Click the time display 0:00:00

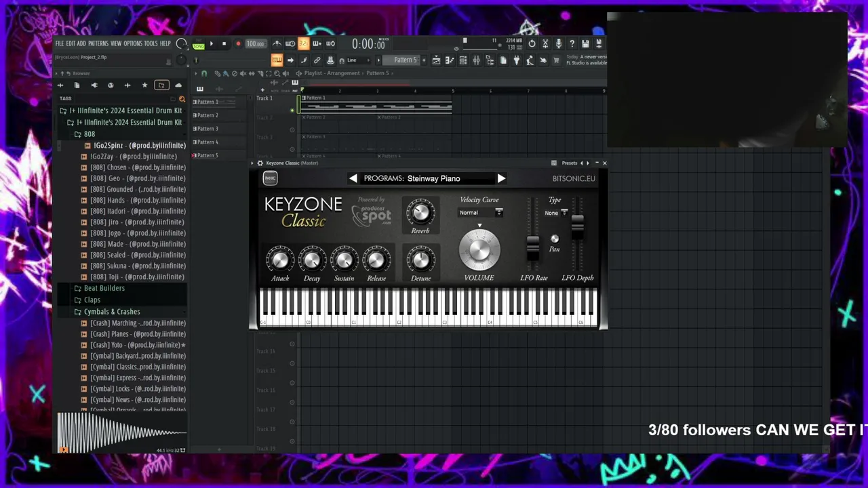tap(368, 44)
